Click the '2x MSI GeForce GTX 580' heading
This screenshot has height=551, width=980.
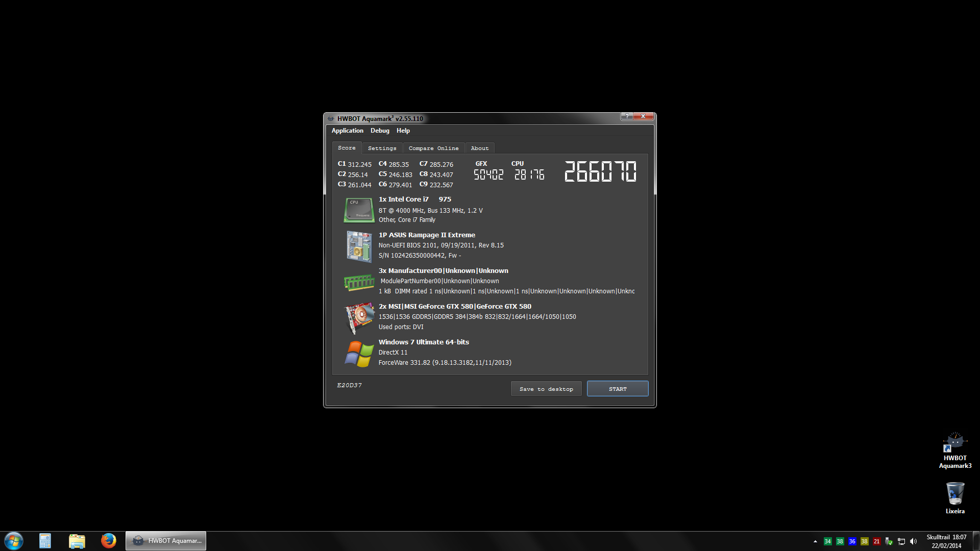tap(455, 307)
